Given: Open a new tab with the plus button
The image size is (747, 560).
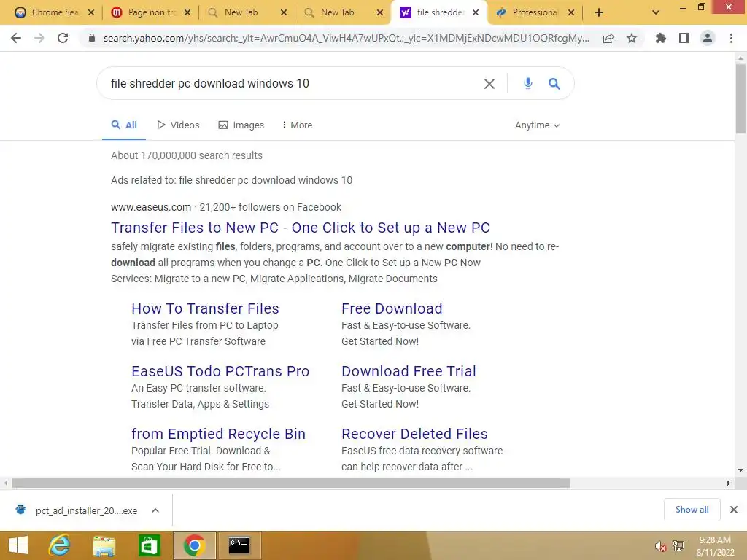Looking at the screenshot, I should click(599, 12).
